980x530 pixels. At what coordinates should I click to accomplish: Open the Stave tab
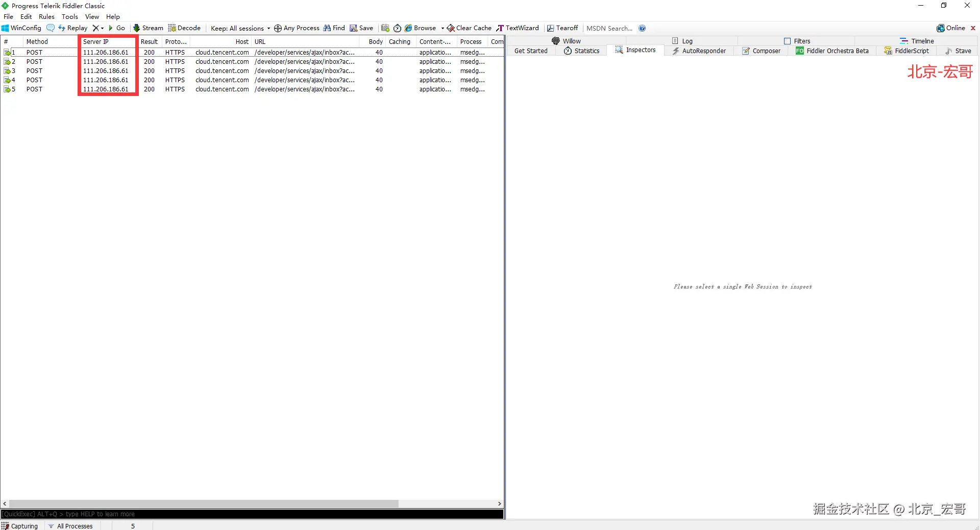pos(958,51)
